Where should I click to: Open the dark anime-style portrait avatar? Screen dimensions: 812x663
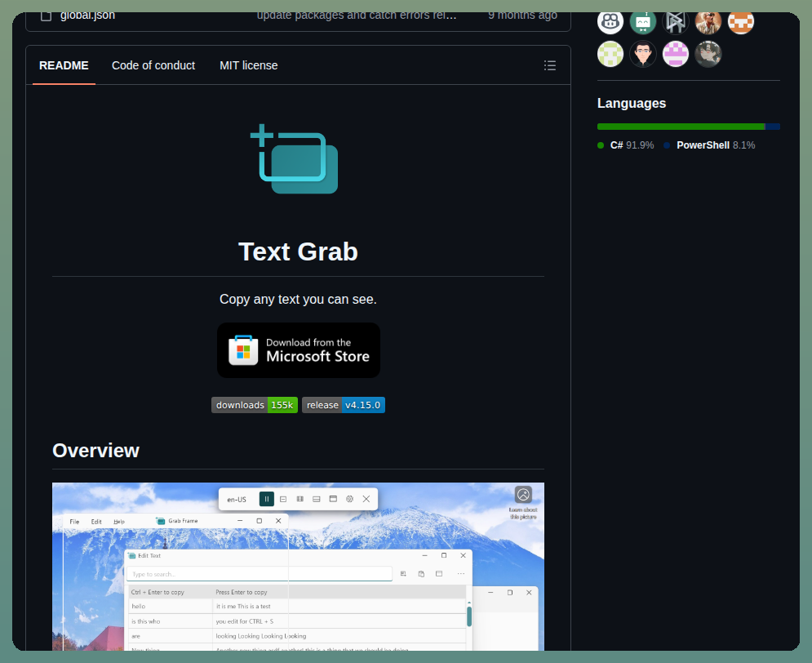coord(708,54)
